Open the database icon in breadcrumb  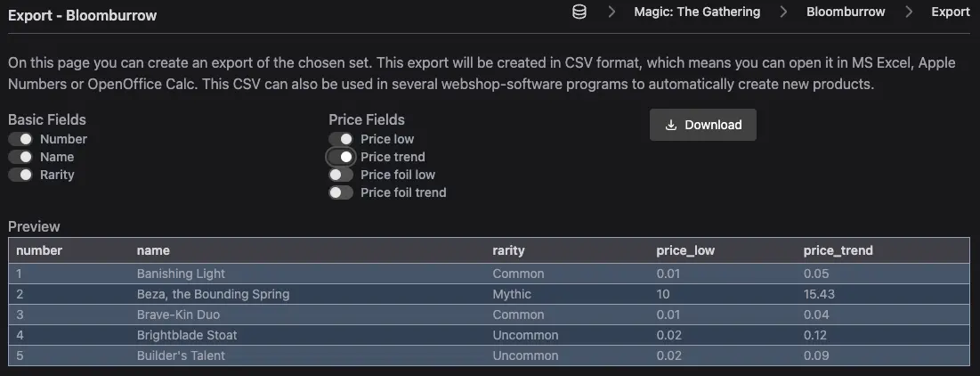579,12
